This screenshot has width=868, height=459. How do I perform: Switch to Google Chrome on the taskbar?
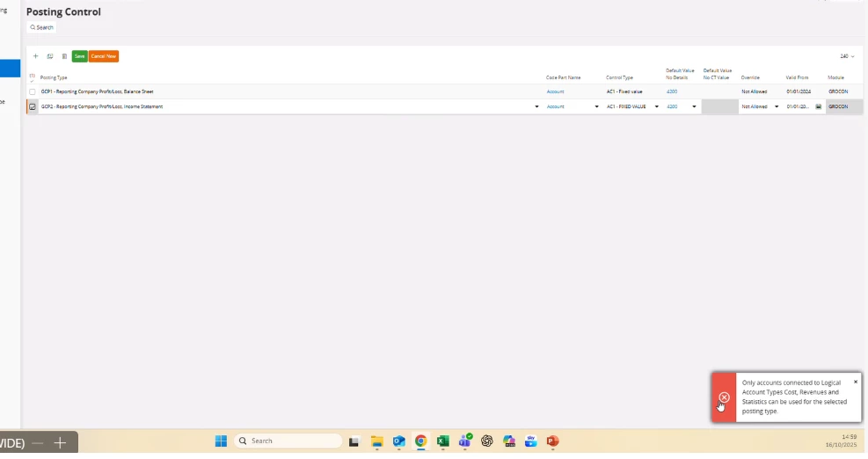tap(420, 441)
